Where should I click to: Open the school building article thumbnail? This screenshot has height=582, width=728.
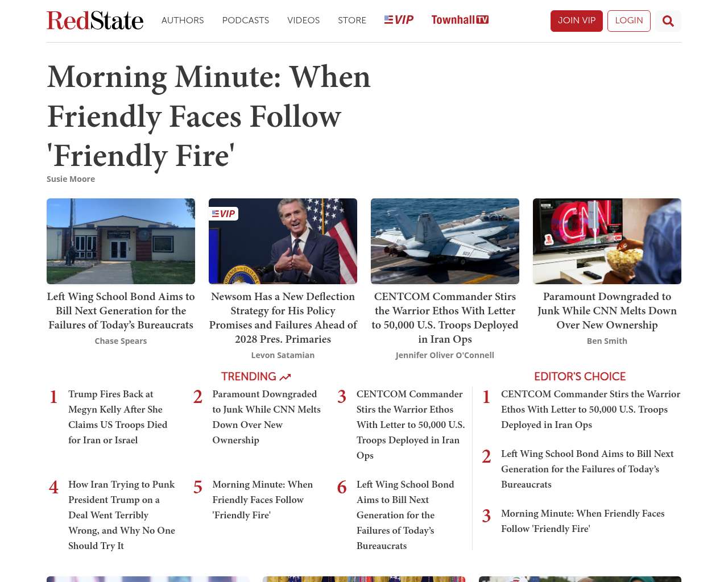coord(121,241)
